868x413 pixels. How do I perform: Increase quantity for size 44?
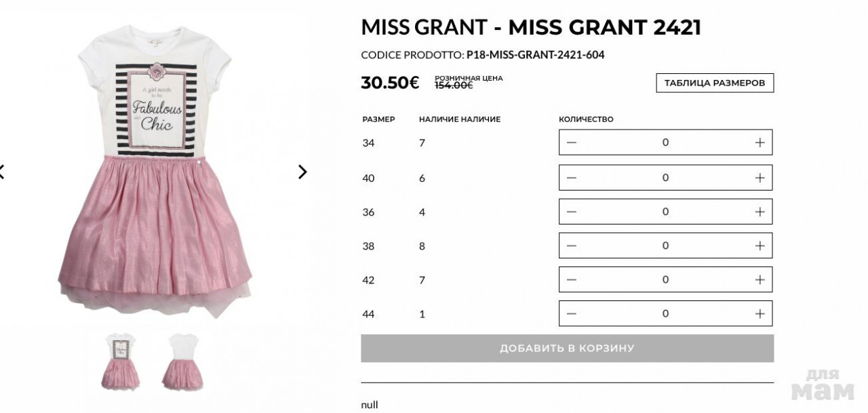(759, 313)
